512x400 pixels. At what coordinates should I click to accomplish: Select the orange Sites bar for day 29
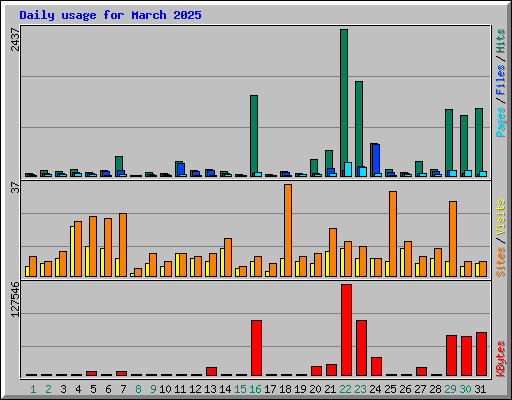(453, 239)
